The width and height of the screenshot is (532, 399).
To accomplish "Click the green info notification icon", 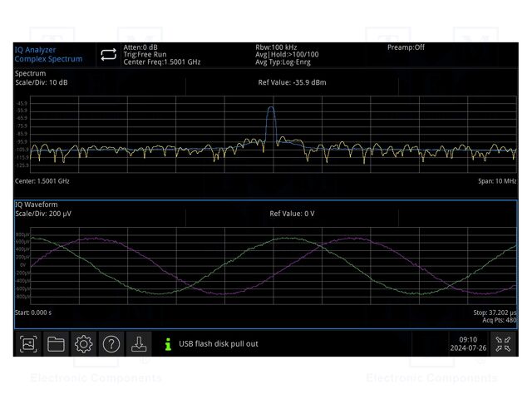I will 168,343.
